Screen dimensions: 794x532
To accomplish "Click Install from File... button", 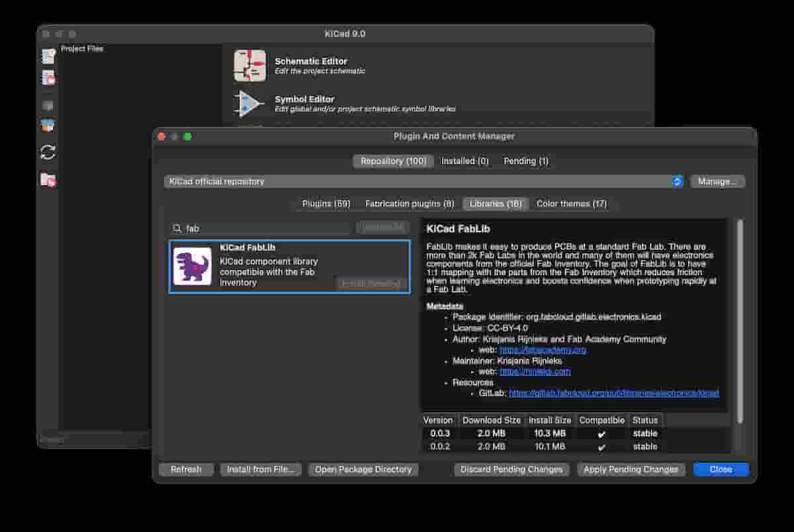I will (261, 469).
